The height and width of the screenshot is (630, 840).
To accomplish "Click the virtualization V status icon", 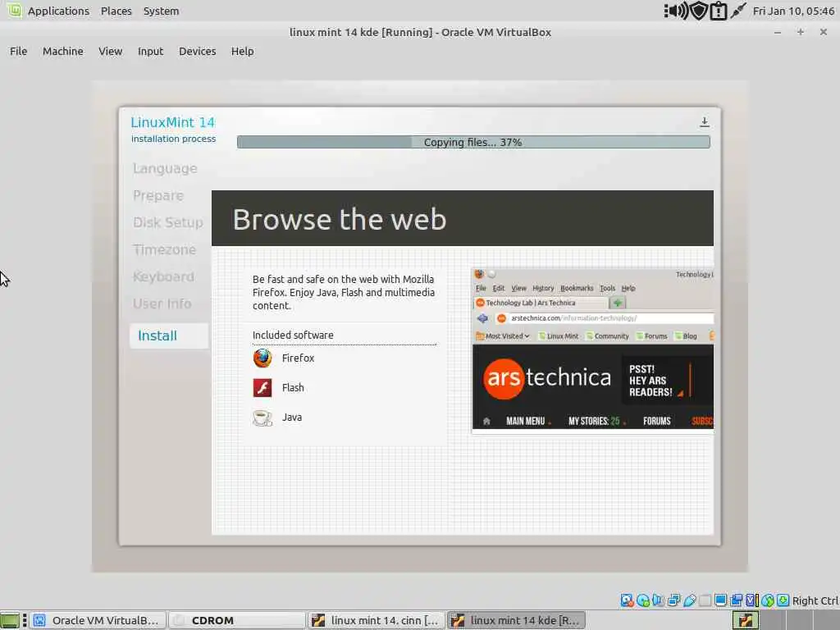I will (x=752, y=600).
